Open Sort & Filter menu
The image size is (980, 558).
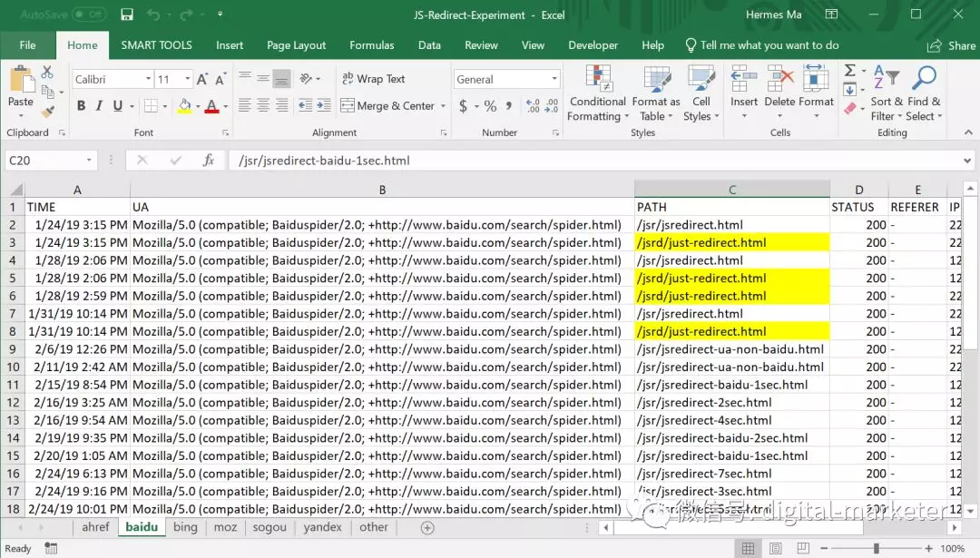coord(887,93)
